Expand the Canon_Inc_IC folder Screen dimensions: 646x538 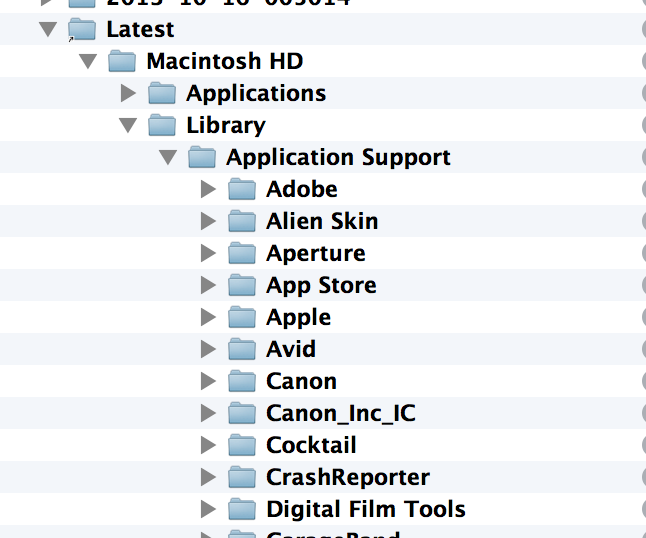click(x=208, y=413)
